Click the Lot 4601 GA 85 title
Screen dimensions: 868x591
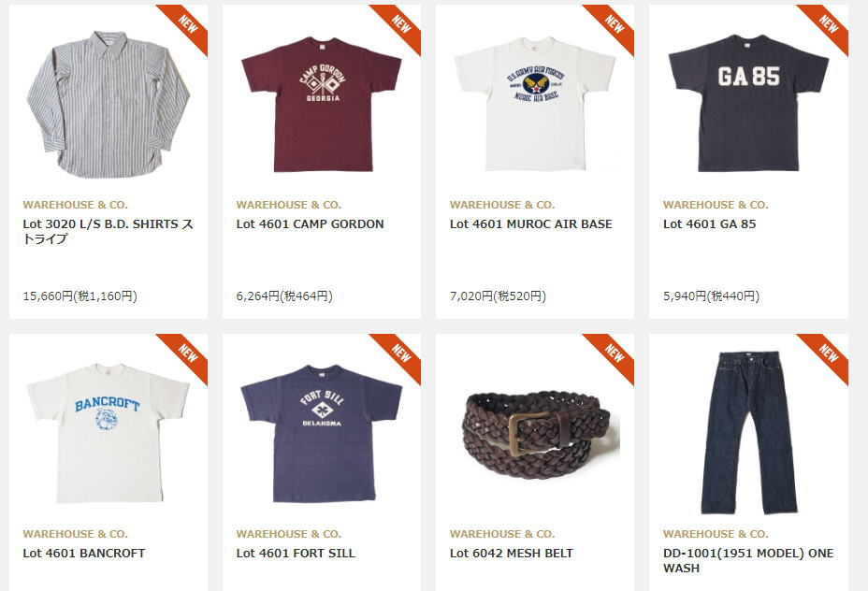[709, 224]
